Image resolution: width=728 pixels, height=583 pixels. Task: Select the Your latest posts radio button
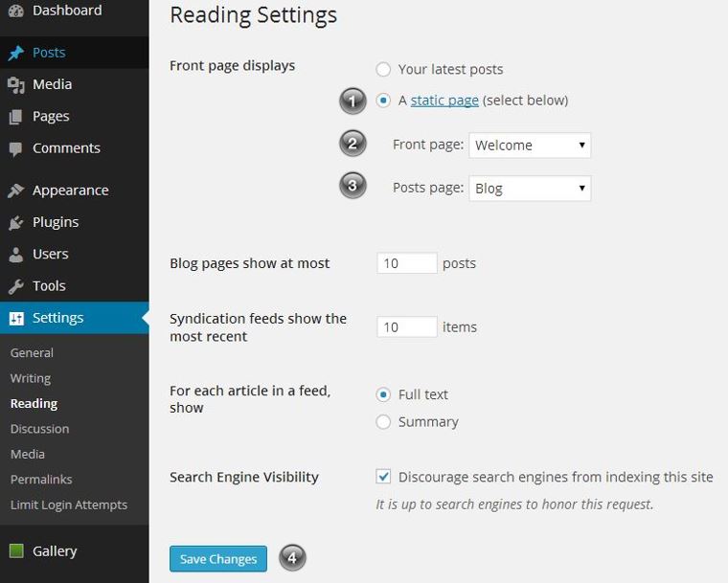click(383, 69)
